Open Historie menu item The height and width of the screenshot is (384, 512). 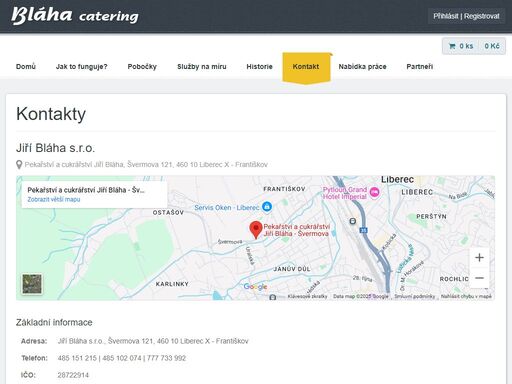[x=259, y=66]
